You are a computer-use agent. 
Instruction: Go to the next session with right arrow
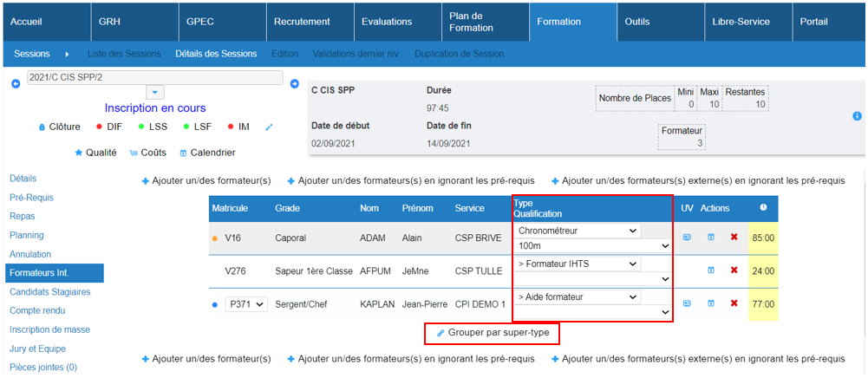click(x=295, y=84)
